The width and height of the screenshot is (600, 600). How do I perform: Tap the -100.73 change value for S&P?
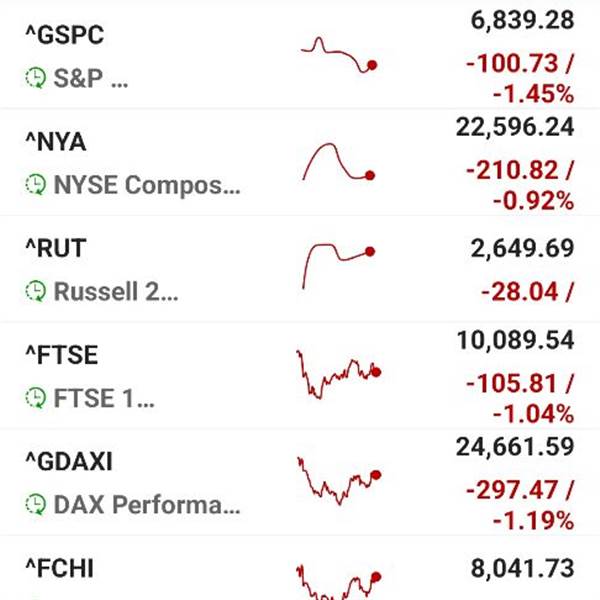click(x=512, y=63)
